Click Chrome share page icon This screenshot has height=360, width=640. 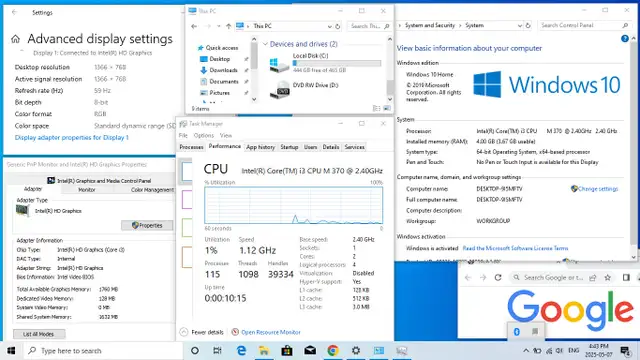[593, 278]
